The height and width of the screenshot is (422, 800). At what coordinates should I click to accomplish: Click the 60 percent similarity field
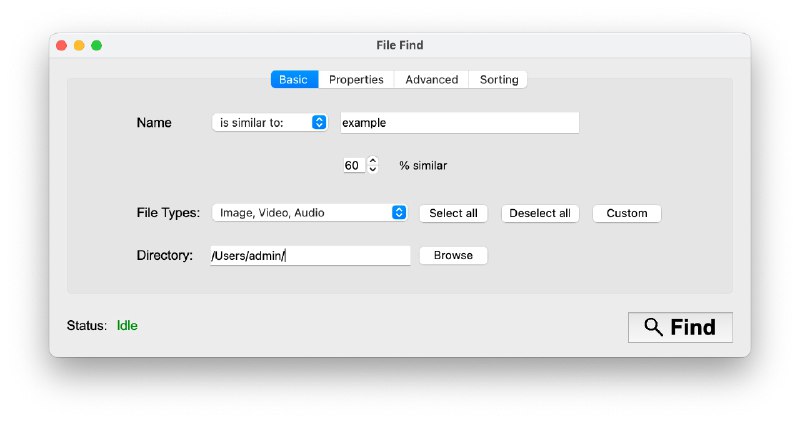(353, 165)
